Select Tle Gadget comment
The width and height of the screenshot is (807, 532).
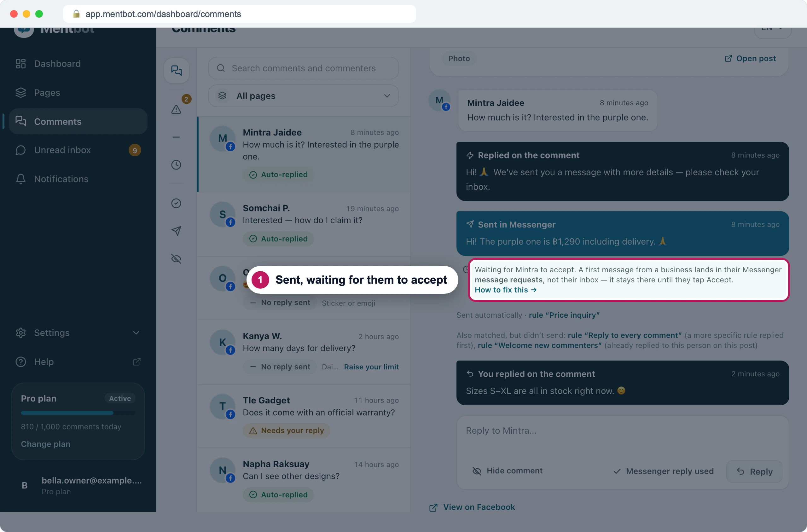[304, 416]
